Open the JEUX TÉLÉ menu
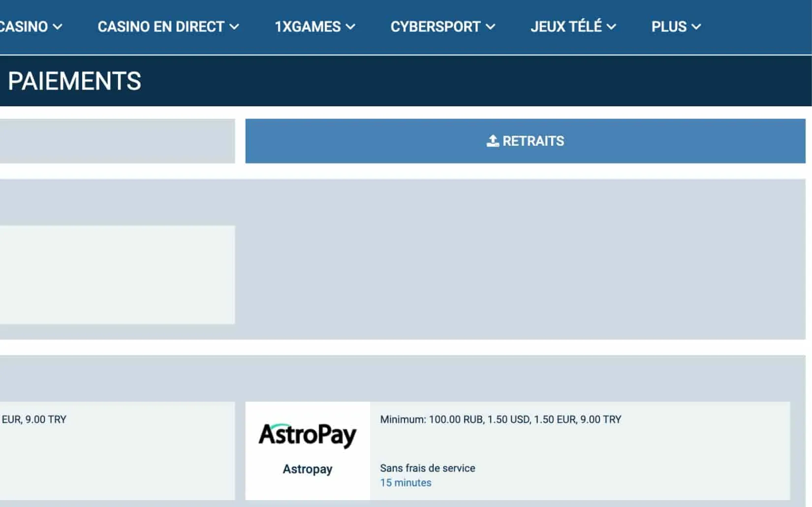This screenshot has height=507, width=812. [x=573, y=27]
